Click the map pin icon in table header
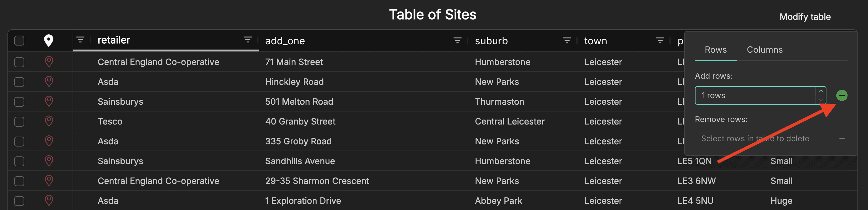The image size is (868, 210). pyautogui.click(x=48, y=41)
